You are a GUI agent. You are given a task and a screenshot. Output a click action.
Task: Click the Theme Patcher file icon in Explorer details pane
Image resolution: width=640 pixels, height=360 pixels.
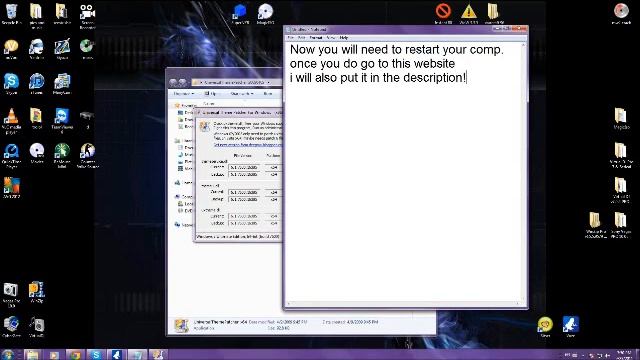coord(181,325)
